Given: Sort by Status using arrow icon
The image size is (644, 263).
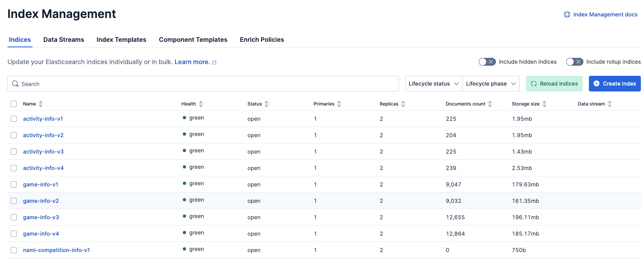Looking at the screenshot, I should (x=267, y=104).
